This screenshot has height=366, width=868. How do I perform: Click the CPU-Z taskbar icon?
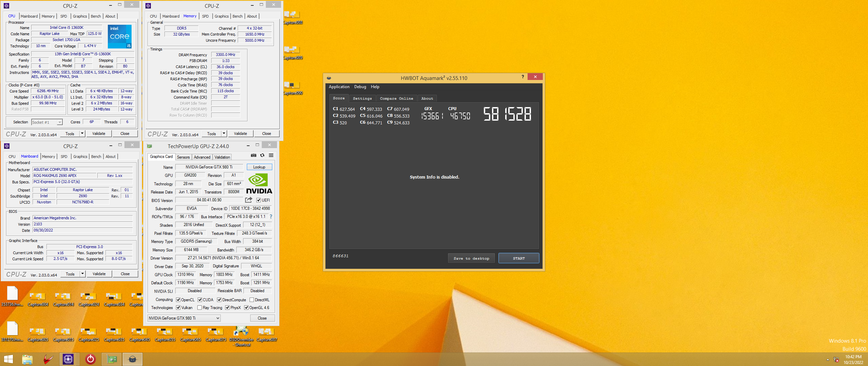click(x=68, y=359)
